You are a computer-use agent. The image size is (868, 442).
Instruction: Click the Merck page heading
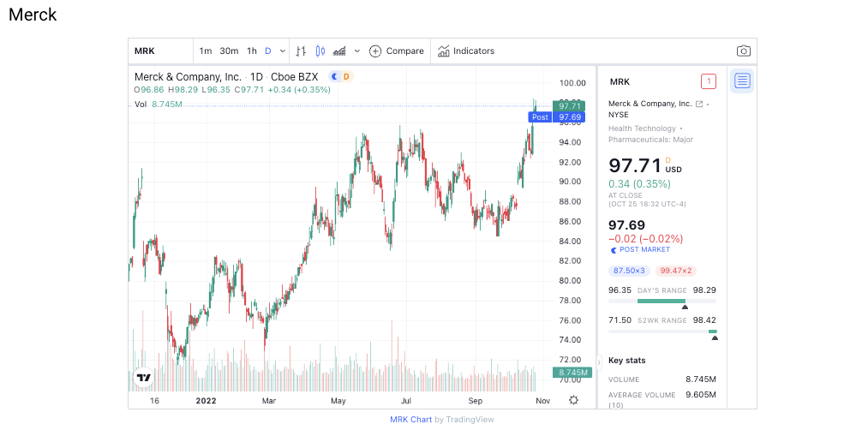[33, 15]
